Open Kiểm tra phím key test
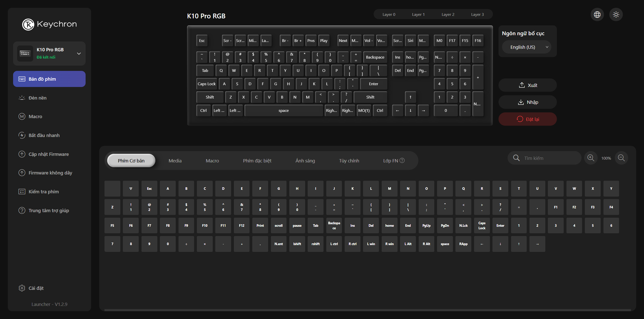Image resolution: width=644 pixels, height=319 pixels. tap(44, 192)
